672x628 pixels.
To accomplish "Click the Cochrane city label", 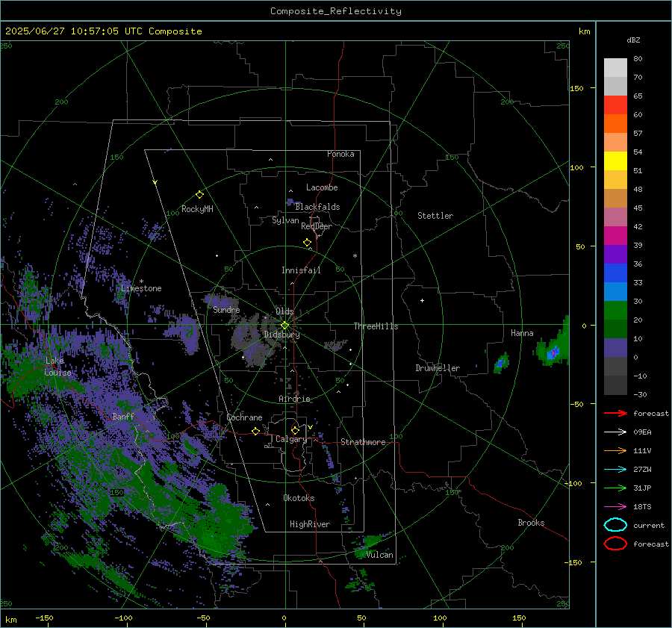I will click(x=244, y=417).
